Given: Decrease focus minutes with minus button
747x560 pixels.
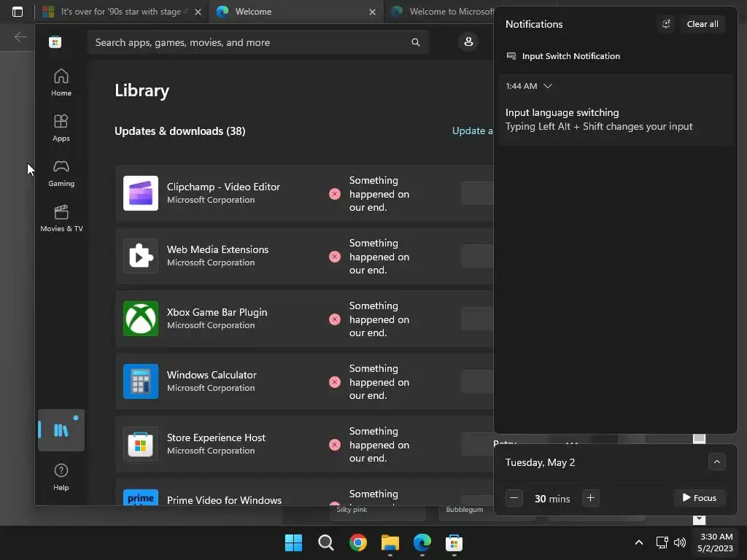Looking at the screenshot, I should 514,498.
